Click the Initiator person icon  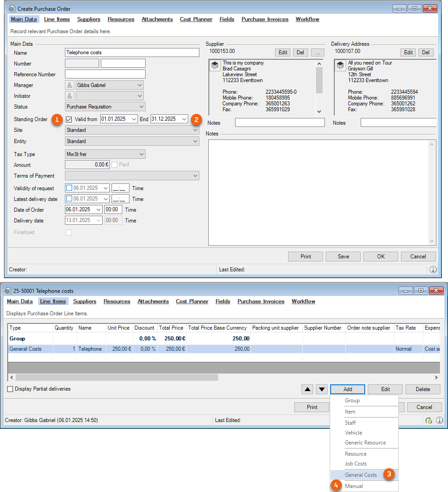point(70,96)
